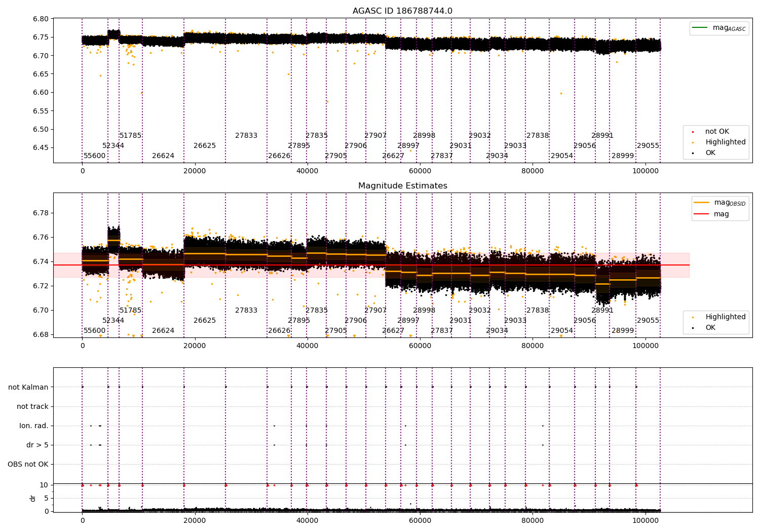Click obsid label 28997 in Magnitude Estimates plot
This screenshot has width=760, height=532.
pos(408,320)
